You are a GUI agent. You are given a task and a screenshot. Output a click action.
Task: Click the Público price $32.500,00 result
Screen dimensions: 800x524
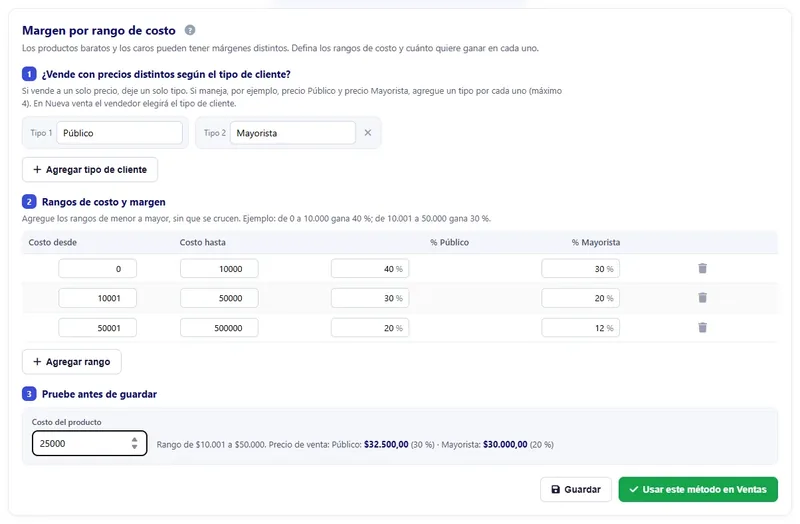(x=386, y=444)
